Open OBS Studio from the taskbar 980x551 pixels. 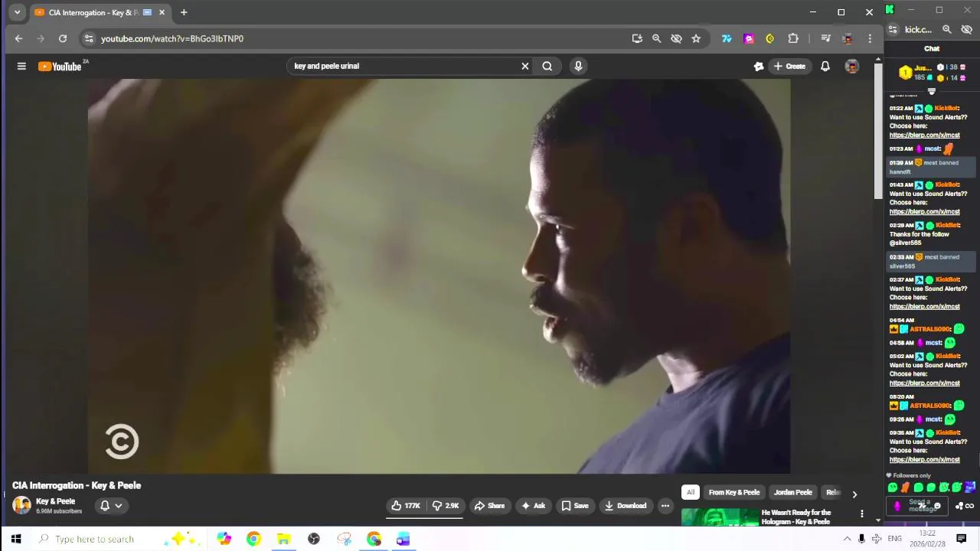[314, 540]
